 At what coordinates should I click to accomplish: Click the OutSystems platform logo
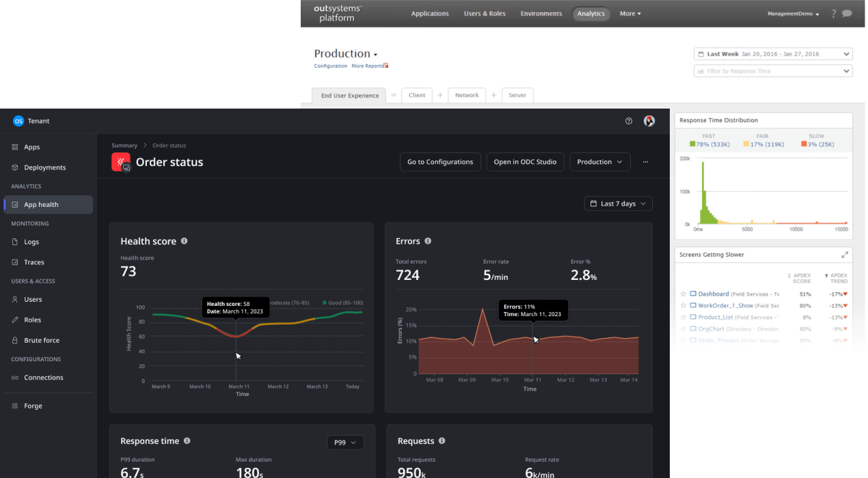(338, 13)
